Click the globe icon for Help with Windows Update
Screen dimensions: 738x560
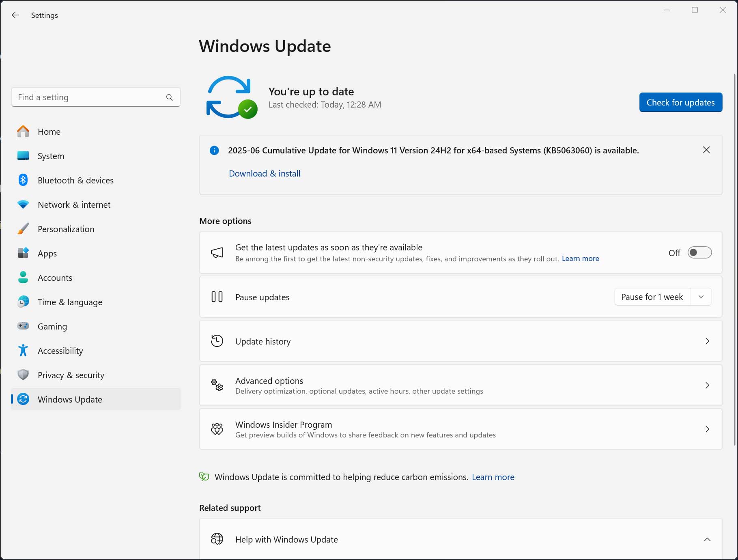pyautogui.click(x=217, y=539)
